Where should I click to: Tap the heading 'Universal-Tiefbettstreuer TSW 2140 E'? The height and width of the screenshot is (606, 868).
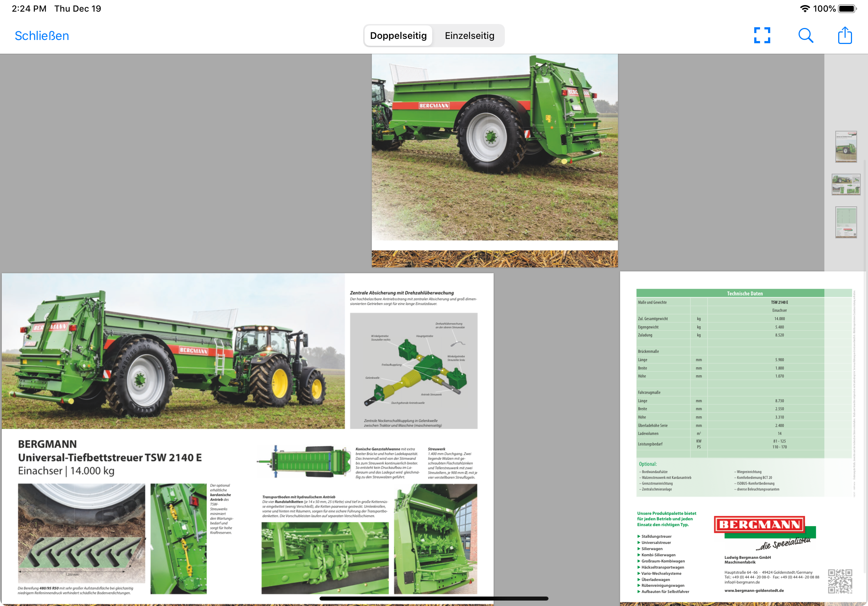(110, 457)
